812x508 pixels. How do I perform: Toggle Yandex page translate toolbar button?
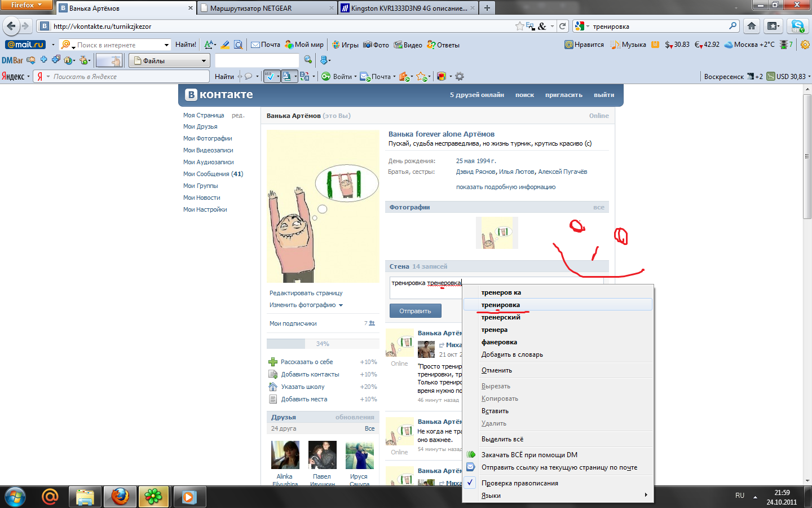[289, 76]
